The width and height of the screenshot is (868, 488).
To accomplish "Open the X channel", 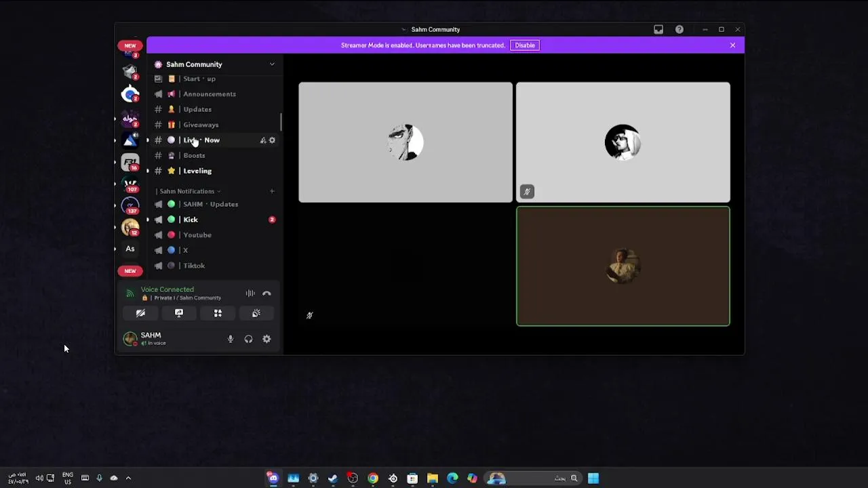I will pyautogui.click(x=214, y=250).
